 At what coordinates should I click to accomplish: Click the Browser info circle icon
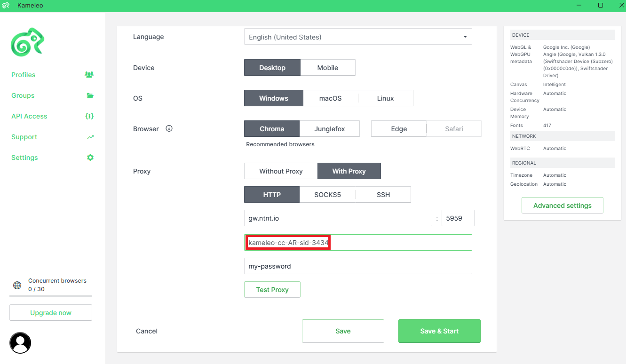(169, 128)
